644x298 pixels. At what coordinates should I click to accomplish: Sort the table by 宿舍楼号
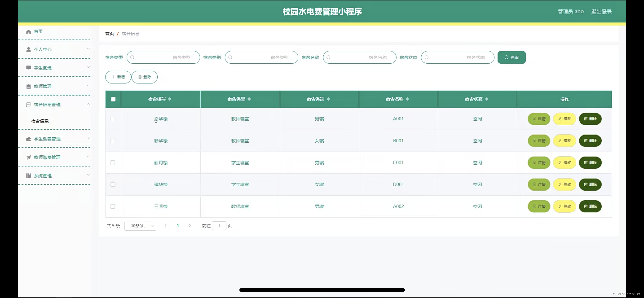(x=170, y=99)
